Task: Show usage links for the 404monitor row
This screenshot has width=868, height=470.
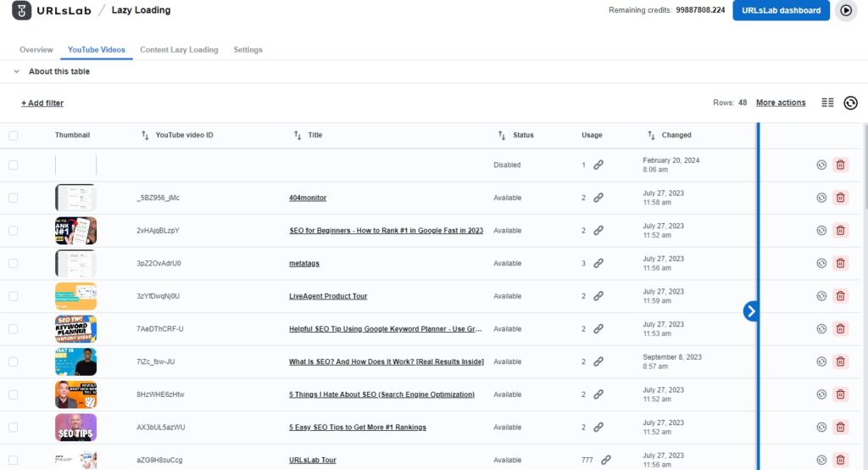Action: [598, 198]
